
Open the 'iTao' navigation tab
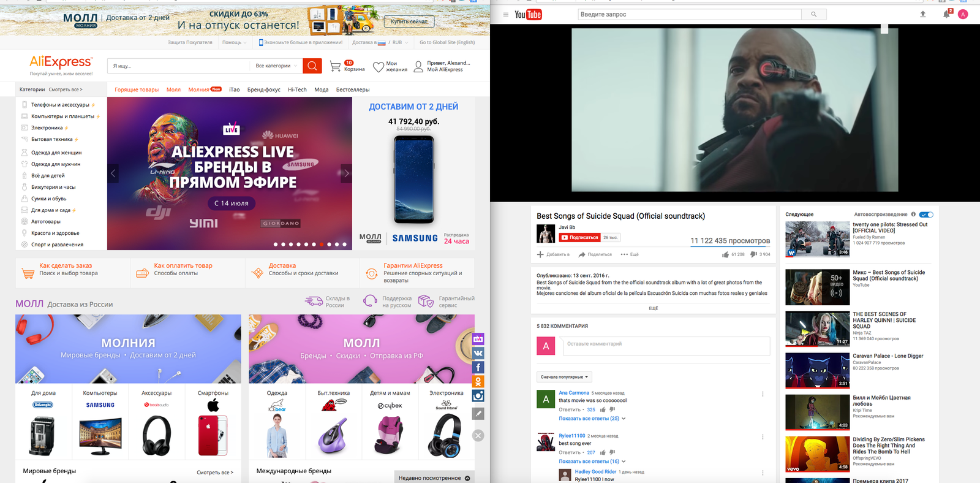click(x=234, y=89)
